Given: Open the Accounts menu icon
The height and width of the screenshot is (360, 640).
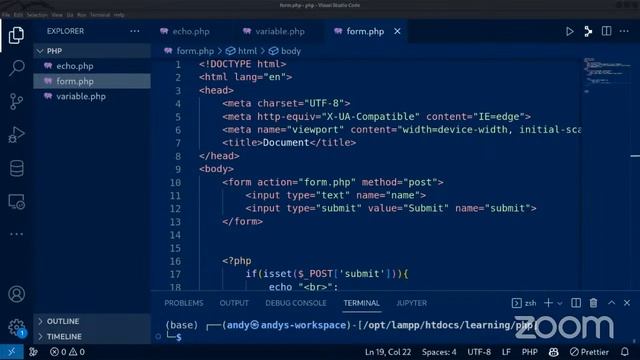Looking at the screenshot, I should coord(16,294).
